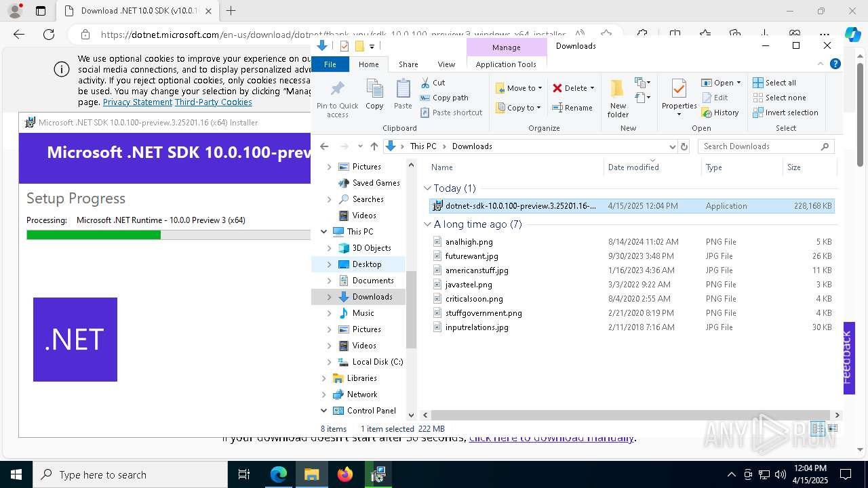Click Paste shortcut in the ribbon
This screenshot has height=488, width=868.
pyautogui.click(x=451, y=113)
